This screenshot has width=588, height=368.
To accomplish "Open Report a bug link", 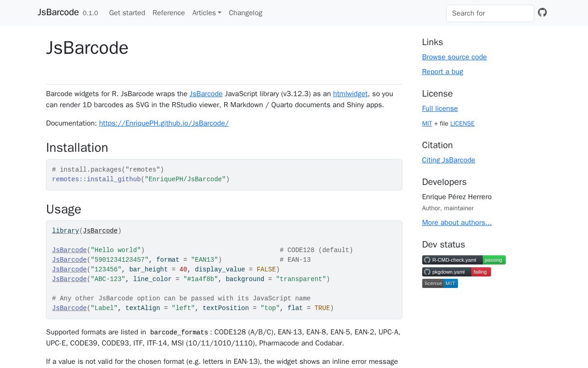I will tap(442, 72).
